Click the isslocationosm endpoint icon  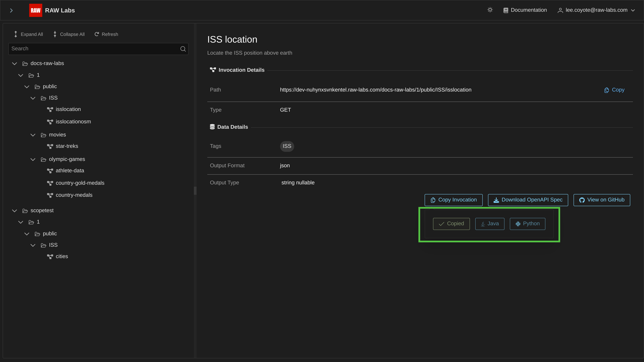50,122
